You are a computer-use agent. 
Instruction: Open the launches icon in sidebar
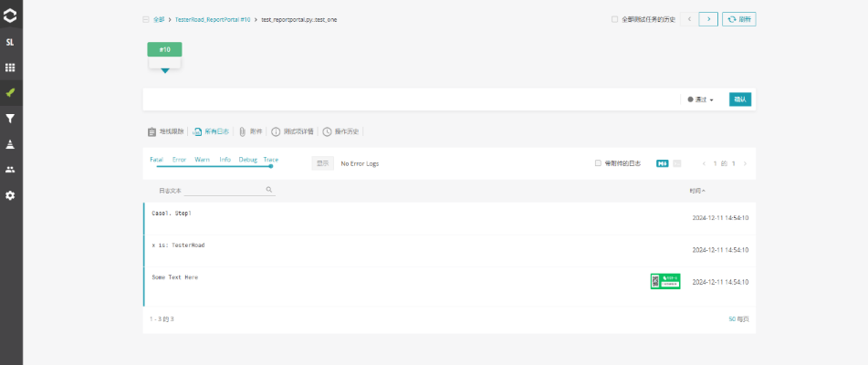[10, 93]
